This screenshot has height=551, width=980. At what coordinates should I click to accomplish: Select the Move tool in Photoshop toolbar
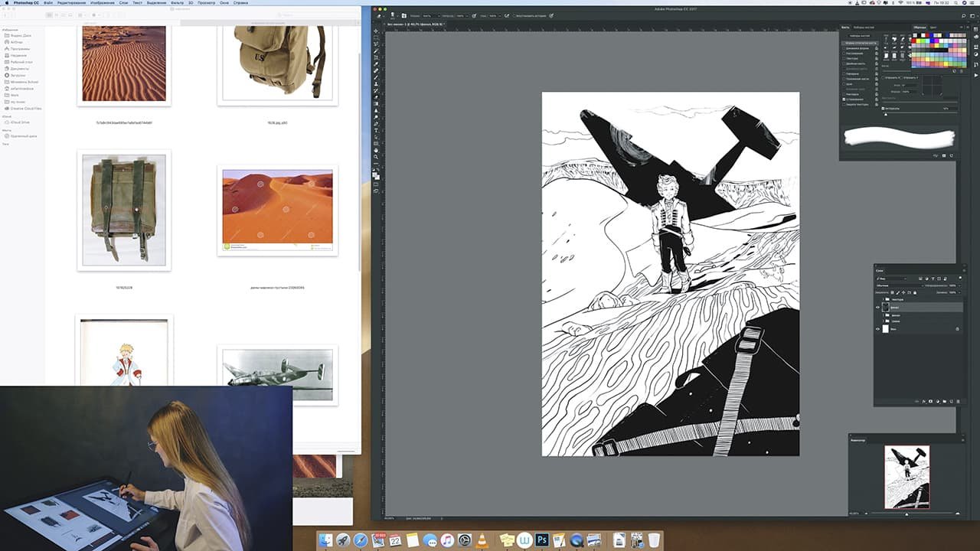click(x=376, y=31)
